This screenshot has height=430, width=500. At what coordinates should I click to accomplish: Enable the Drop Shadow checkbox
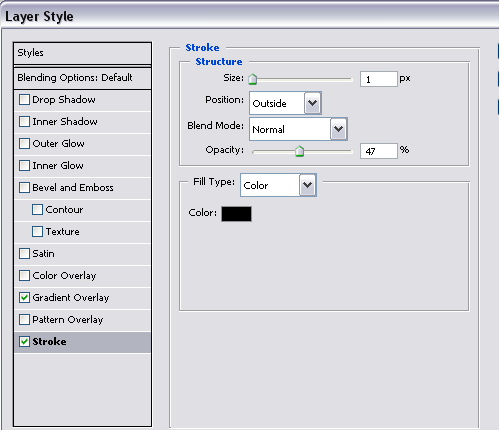(24, 100)
